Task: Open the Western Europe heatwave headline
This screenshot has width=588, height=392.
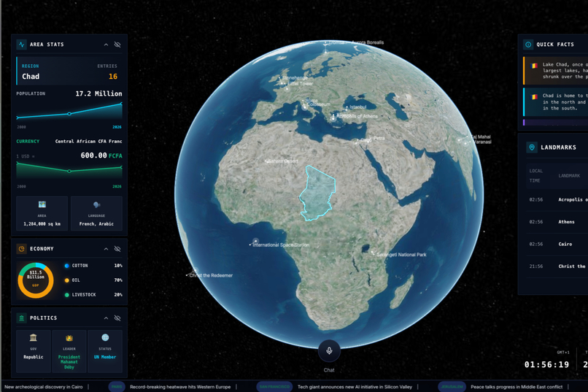Action: (180, 387)
